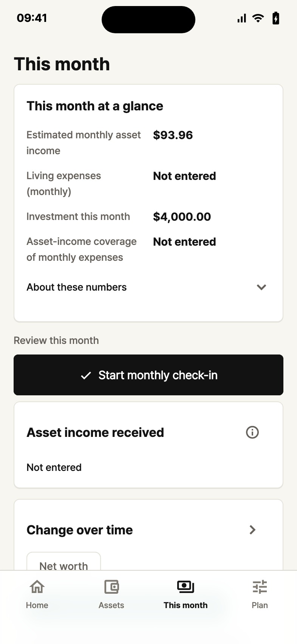Tap the cellular signal bars icon
Image resolution: width=297 pixels, height=644 pixels.
click(242, 18)
